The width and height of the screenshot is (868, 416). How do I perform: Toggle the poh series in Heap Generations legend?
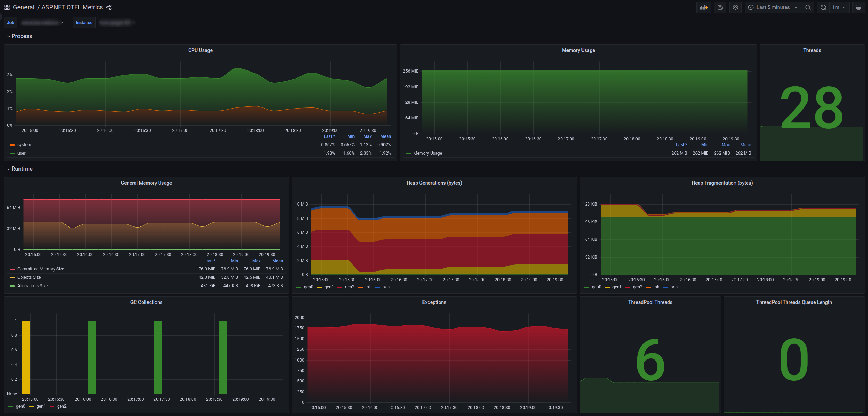coord(386,287)
